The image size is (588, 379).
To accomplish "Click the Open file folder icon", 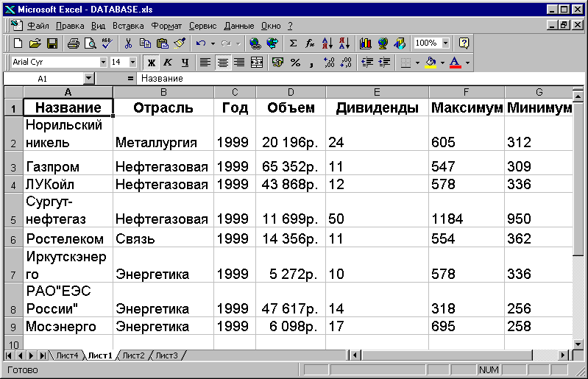I will [x=35, y=43].
